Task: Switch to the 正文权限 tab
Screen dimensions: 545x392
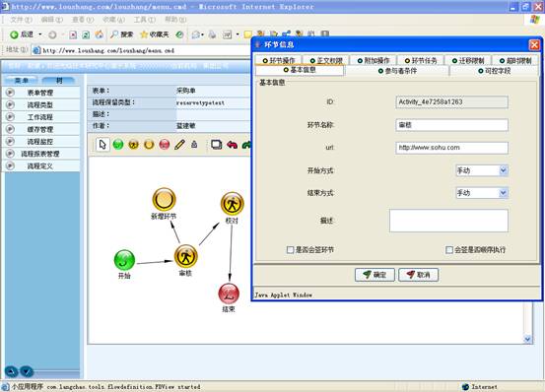Action: [x=326, y=60]
